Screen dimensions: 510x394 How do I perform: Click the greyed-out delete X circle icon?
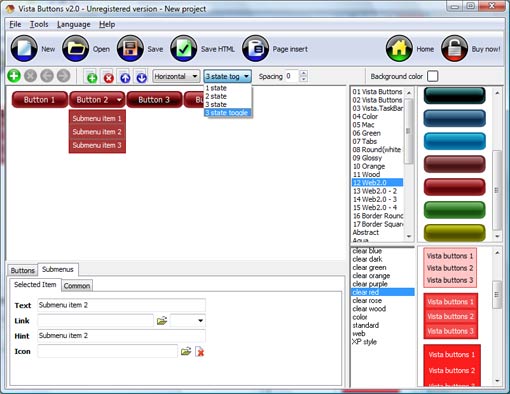point(30,76)
